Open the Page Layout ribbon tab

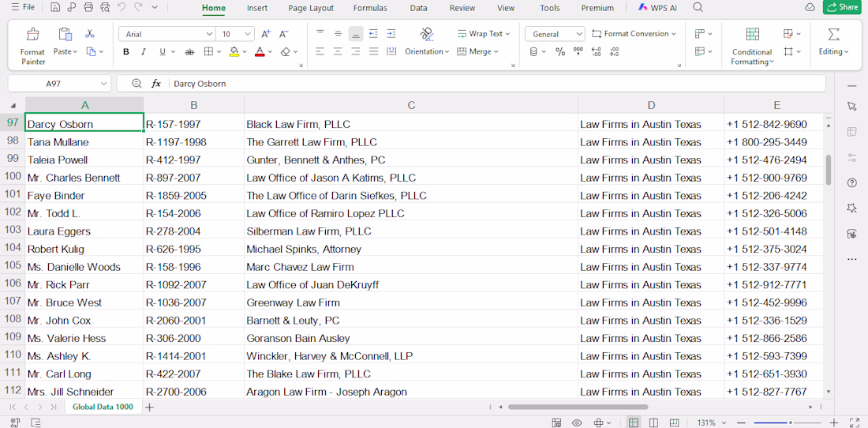click(311, 8)
